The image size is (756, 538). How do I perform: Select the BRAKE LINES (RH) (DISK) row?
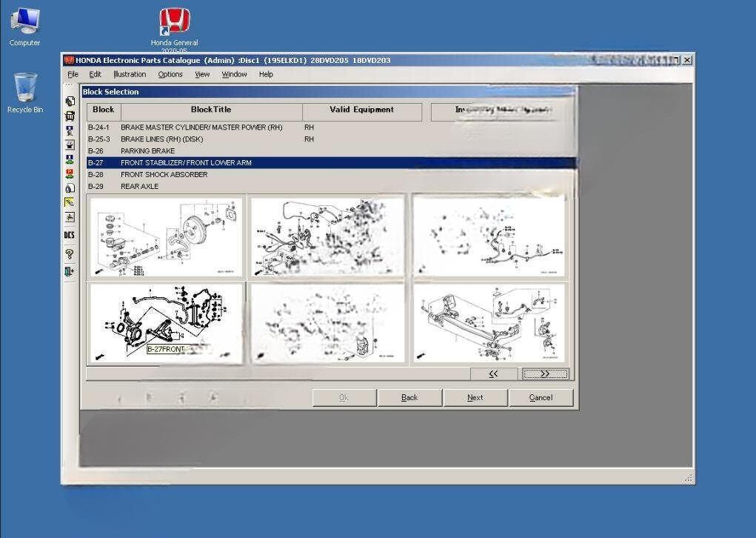click(x=331, y=139)
